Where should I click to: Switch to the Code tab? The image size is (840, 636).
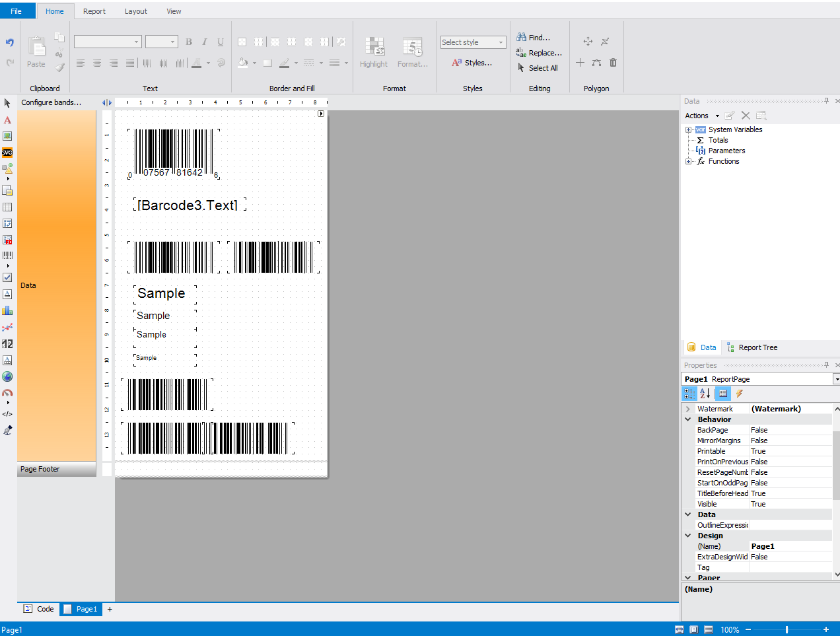39,609
